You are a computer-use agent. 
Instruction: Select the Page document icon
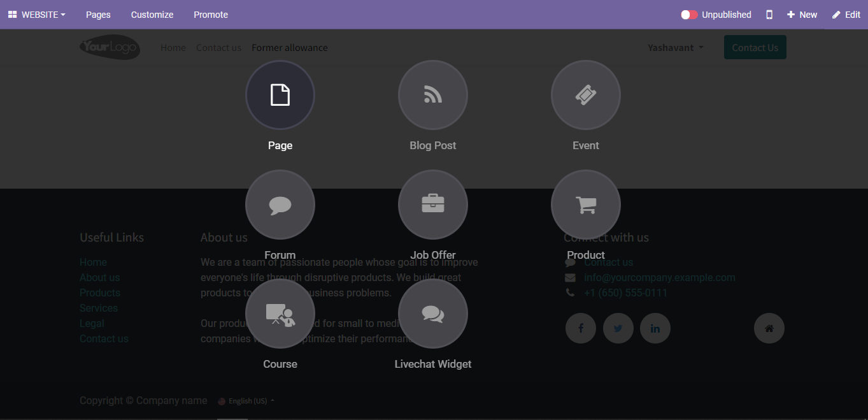click(x=280, y=95)
